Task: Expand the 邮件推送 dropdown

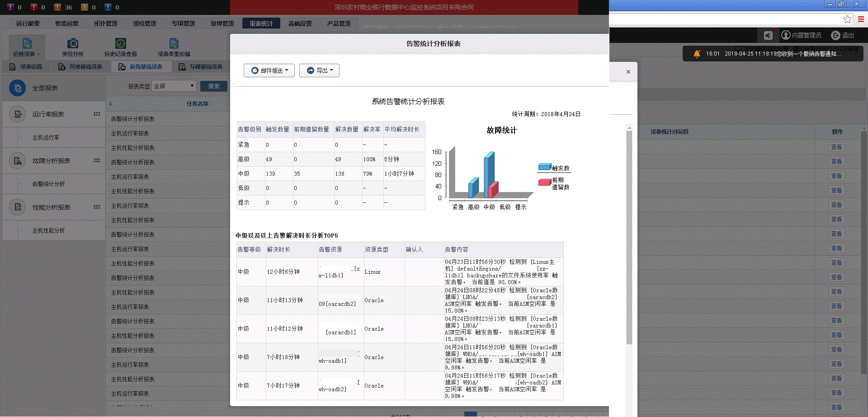Action: (x=269, y=70)
